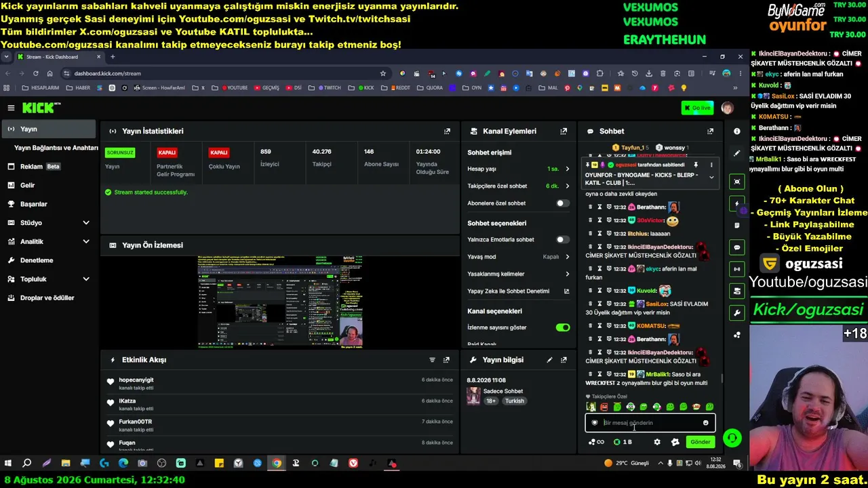Expand the pinned message chevron
868x488 pixels.
tap(711, 178)
